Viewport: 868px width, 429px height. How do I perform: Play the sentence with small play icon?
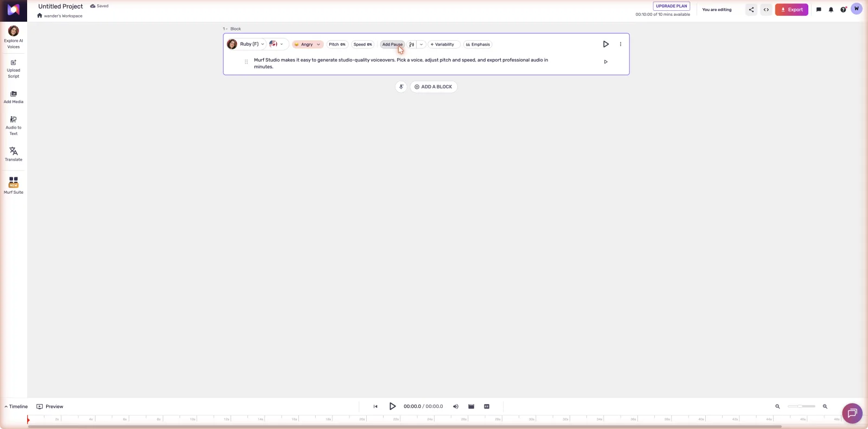click(606, 62)
